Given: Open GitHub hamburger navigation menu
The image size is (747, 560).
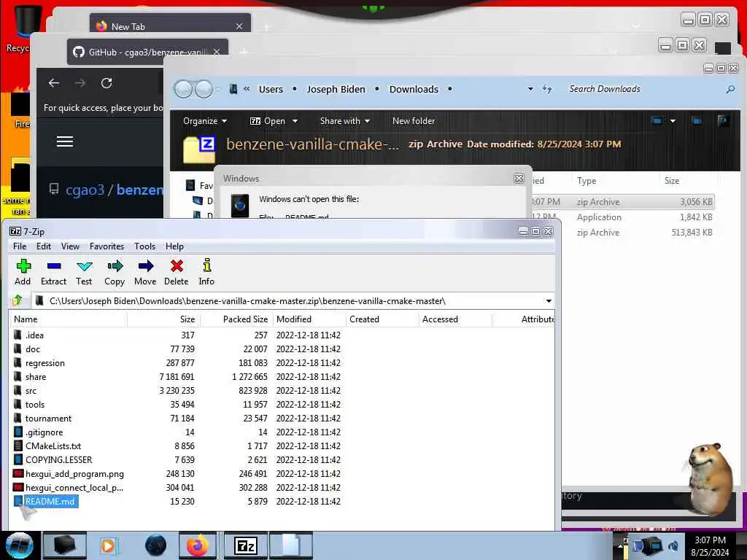Looking at the screenshot, I should click(x=65, y=141).
